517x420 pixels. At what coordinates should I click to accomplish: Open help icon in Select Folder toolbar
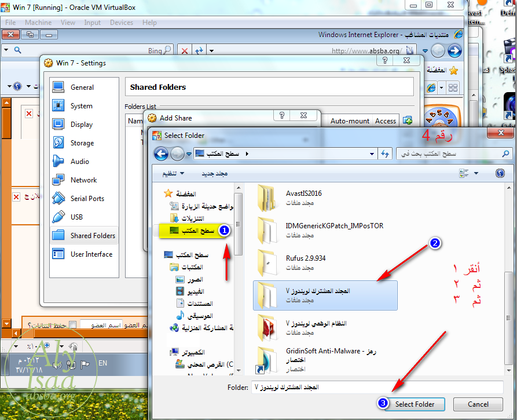click(500, 173)
